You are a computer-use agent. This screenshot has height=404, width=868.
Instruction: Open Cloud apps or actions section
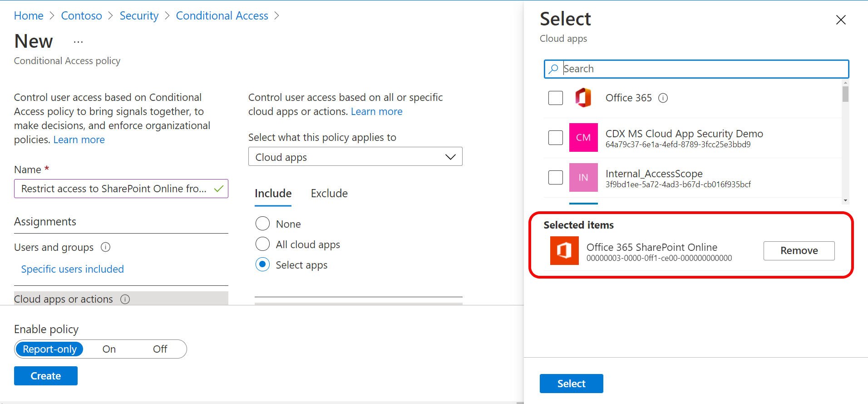pyautogui.click(x=121, y=299)
